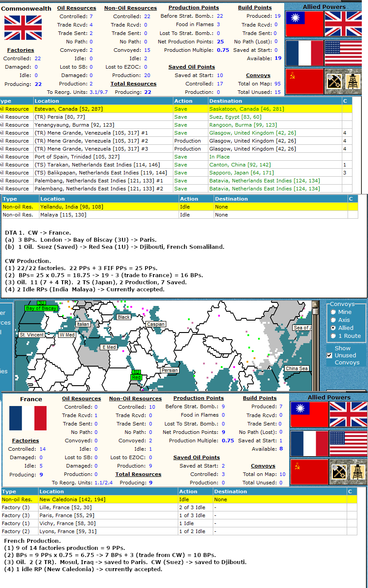Select the Paris, France factory row
368x588 pixels.
click(179, 515)
